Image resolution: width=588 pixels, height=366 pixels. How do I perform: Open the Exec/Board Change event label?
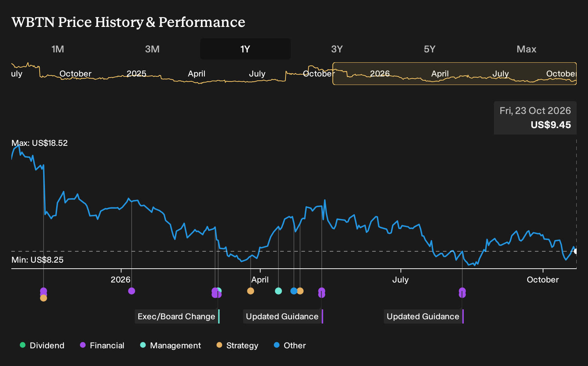click(x=177, y=316)
